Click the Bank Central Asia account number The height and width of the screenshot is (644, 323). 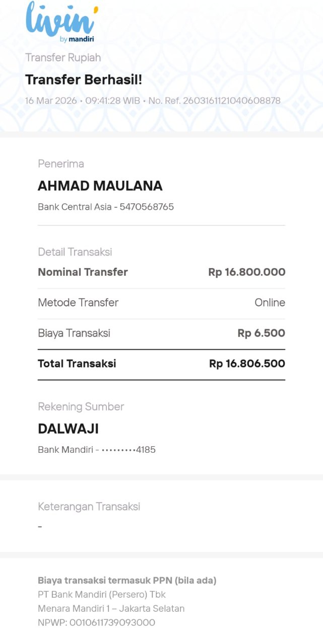click(147, 207)
